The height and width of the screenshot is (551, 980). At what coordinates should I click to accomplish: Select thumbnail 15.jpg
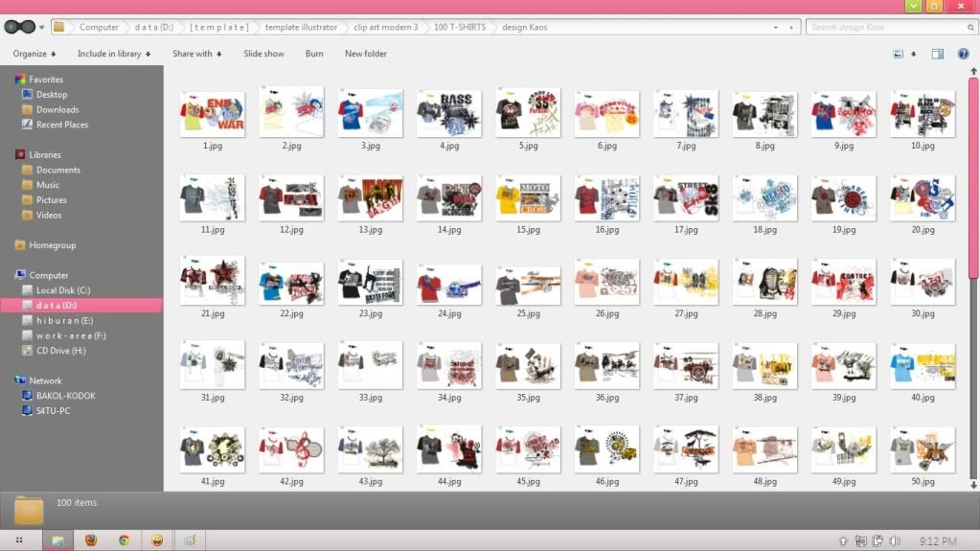[528, 198]
